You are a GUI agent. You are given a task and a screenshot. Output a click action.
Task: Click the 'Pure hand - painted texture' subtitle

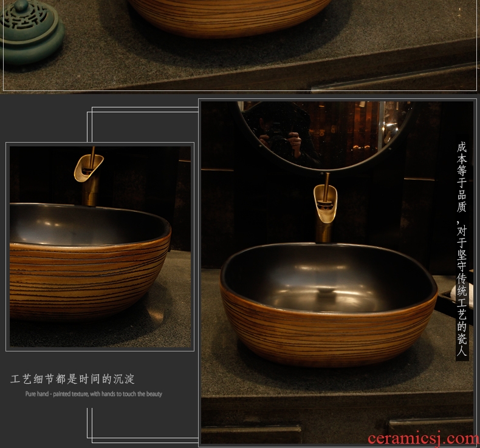[94, 394]
